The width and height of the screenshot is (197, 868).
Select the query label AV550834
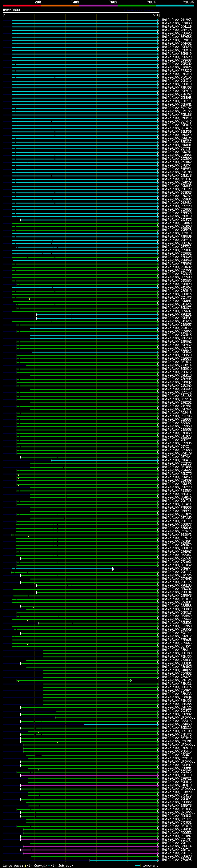tap(11, 10)
